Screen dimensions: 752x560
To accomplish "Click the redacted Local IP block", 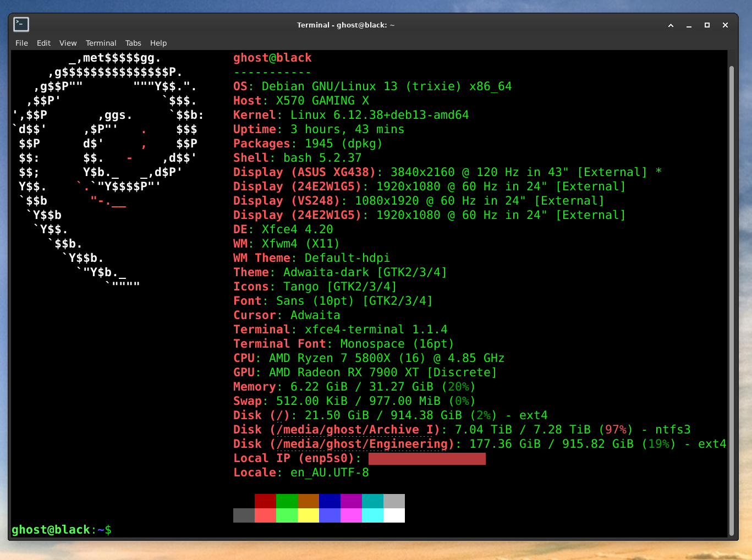I will [x=427, y=459].
